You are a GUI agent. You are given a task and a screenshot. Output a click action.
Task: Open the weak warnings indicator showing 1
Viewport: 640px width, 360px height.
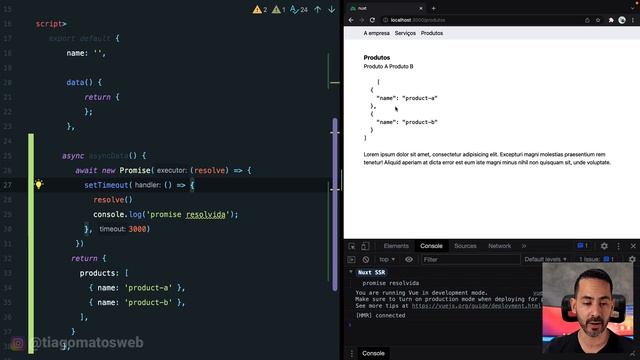[x=279, y=9]
